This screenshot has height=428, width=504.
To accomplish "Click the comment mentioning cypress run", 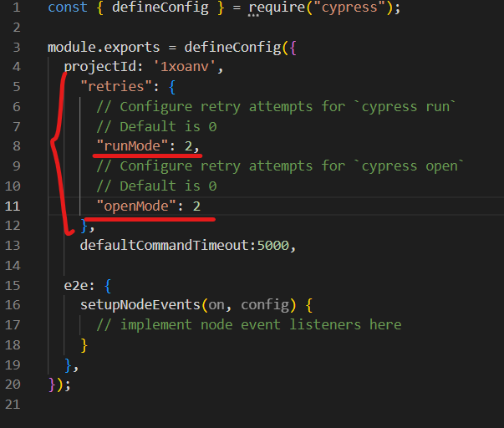I will [x=276, y=107].
